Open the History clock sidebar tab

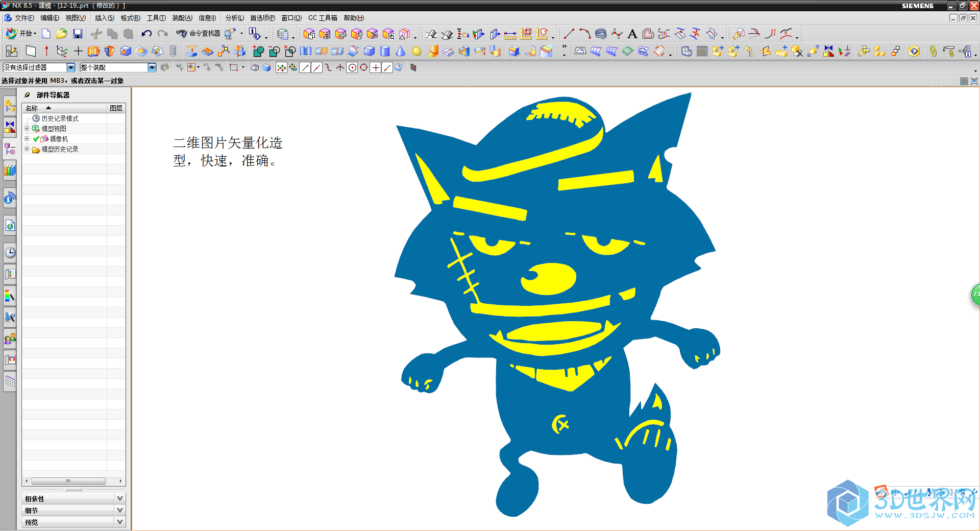coord(10,253)
